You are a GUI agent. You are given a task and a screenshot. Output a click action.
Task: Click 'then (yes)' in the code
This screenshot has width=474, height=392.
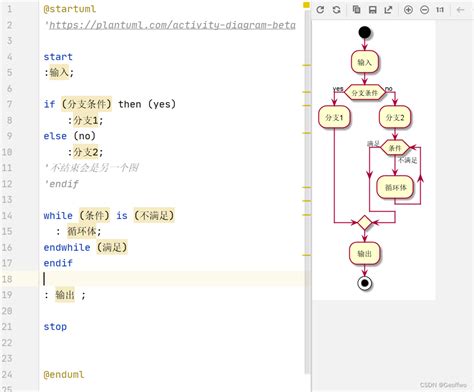click(147, 104)
